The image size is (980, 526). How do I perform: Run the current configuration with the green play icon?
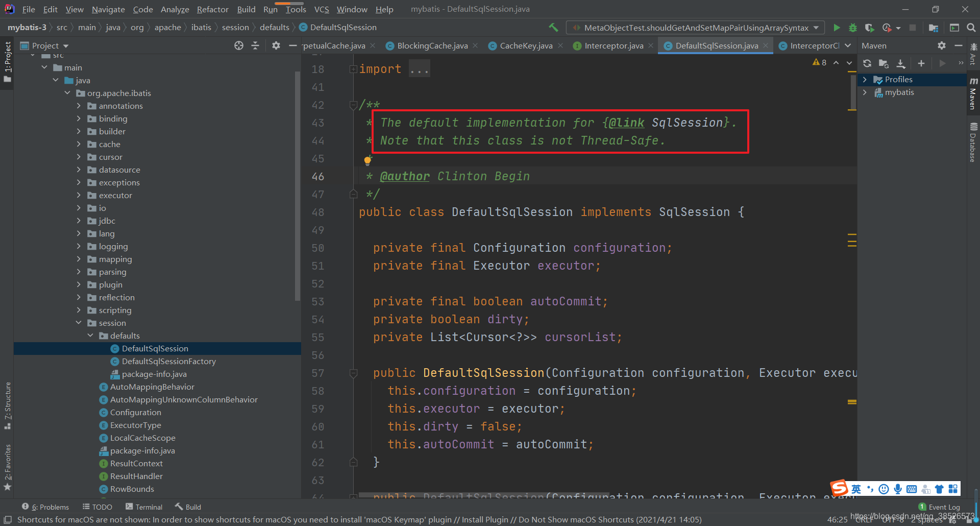(x=837, y=28)
